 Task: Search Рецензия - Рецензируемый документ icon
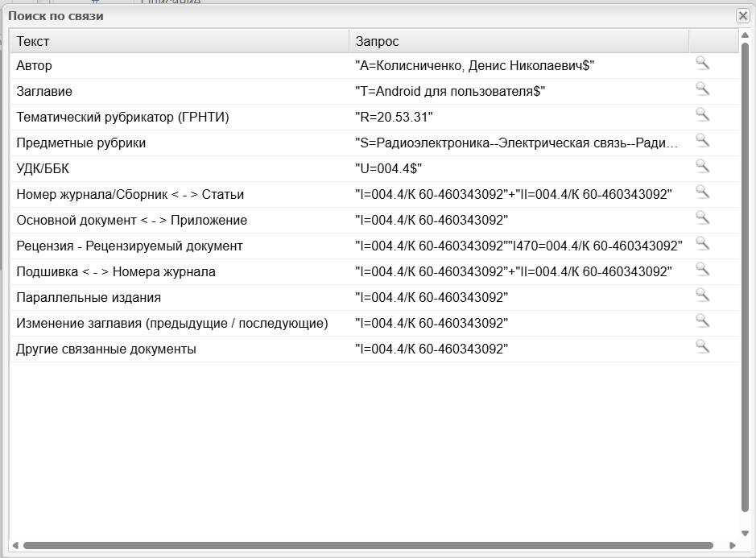point(702,244)
